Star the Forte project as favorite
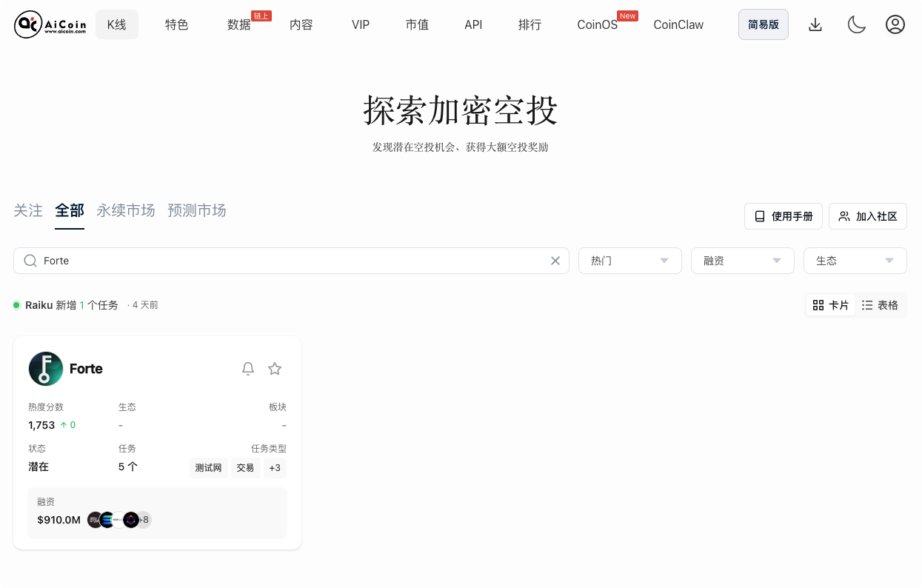Screen dimensions: 922x588 pos(275,369)
